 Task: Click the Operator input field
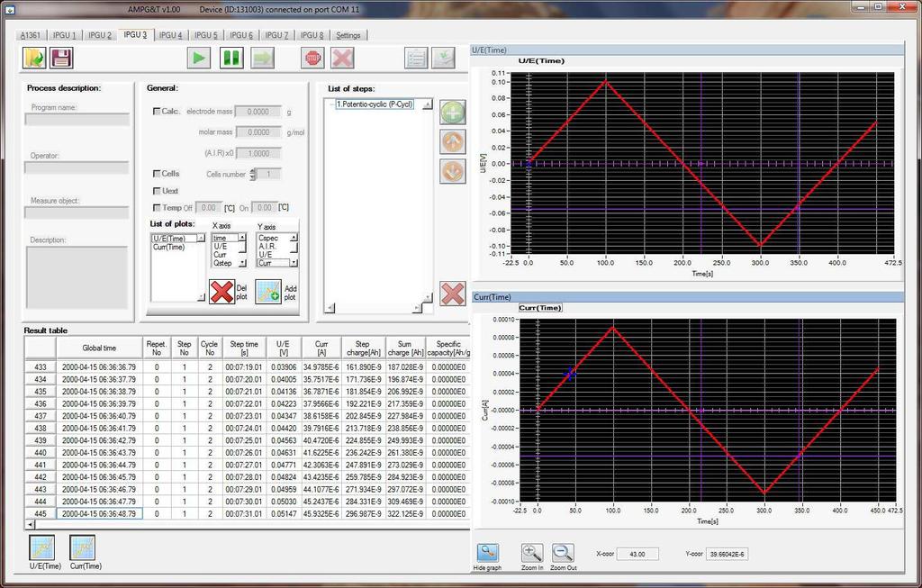(x=77, y=167)
